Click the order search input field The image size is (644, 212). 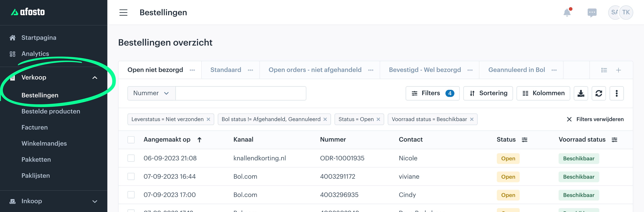click(241, 93)
